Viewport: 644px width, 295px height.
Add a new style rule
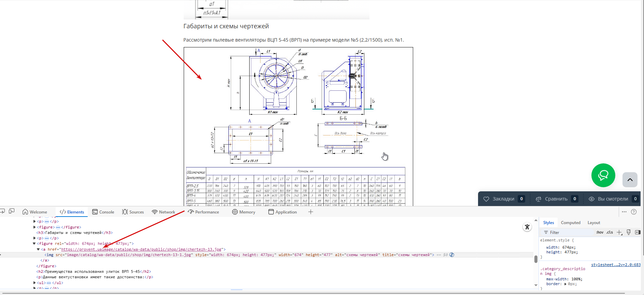(x=619, y=232)
